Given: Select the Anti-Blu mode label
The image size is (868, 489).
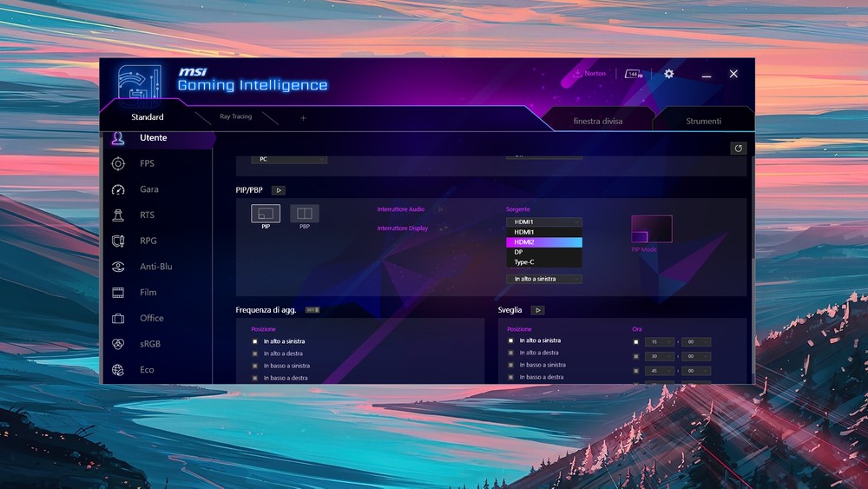Looking at the screenshot, I should (x=156, y=267).
